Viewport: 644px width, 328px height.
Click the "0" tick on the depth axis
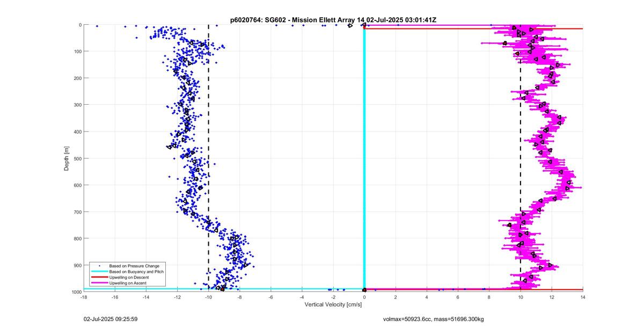click(x=80, y=25)
